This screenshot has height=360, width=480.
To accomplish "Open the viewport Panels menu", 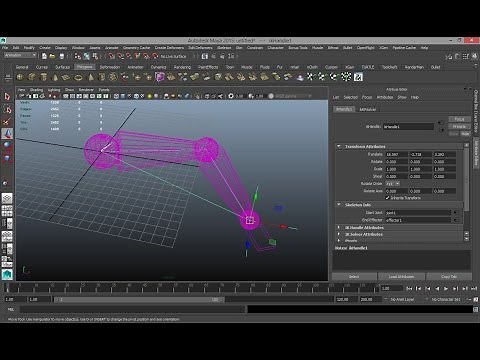I will coord(104,90).
